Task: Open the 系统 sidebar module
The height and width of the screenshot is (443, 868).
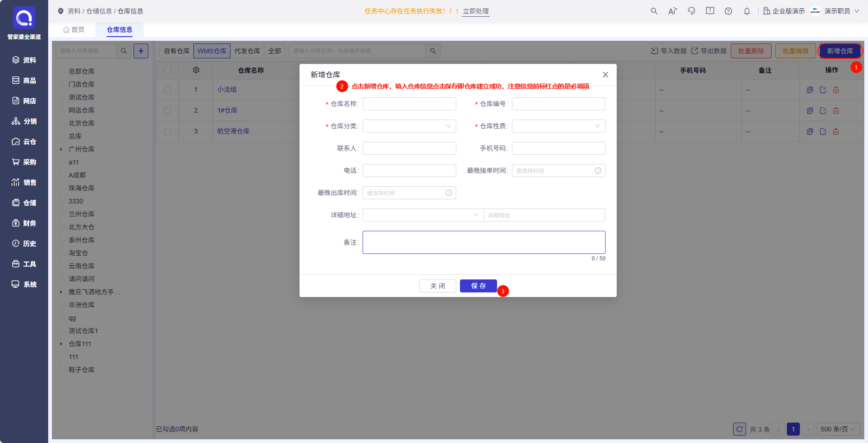Action: pos(24,284)
